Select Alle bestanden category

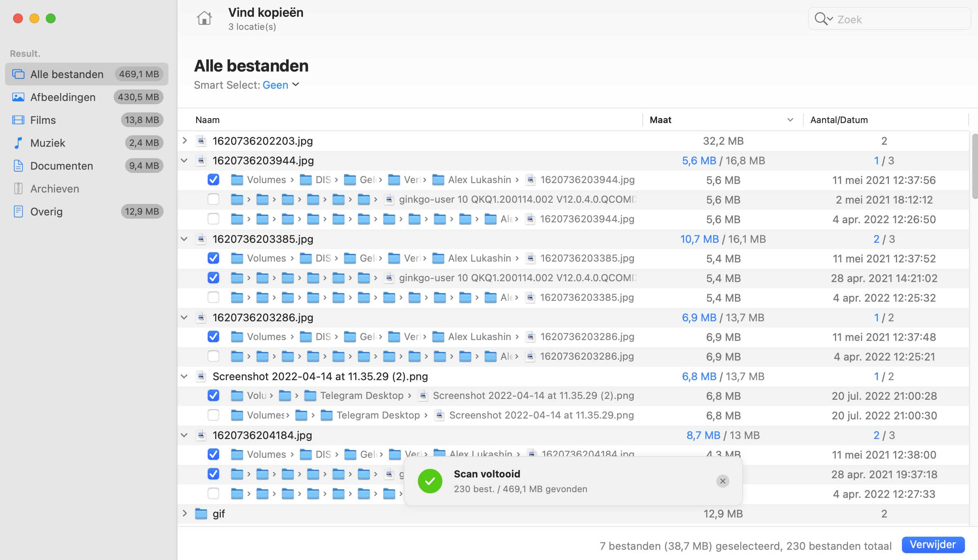click(x=87, y=74)
